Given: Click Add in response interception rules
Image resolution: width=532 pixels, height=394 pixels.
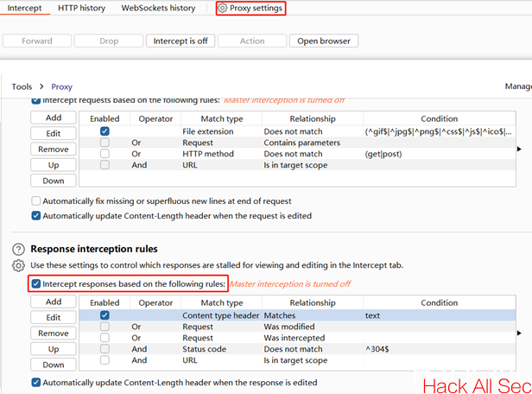Looking at the screenshot, I should (x=54, y=302).
